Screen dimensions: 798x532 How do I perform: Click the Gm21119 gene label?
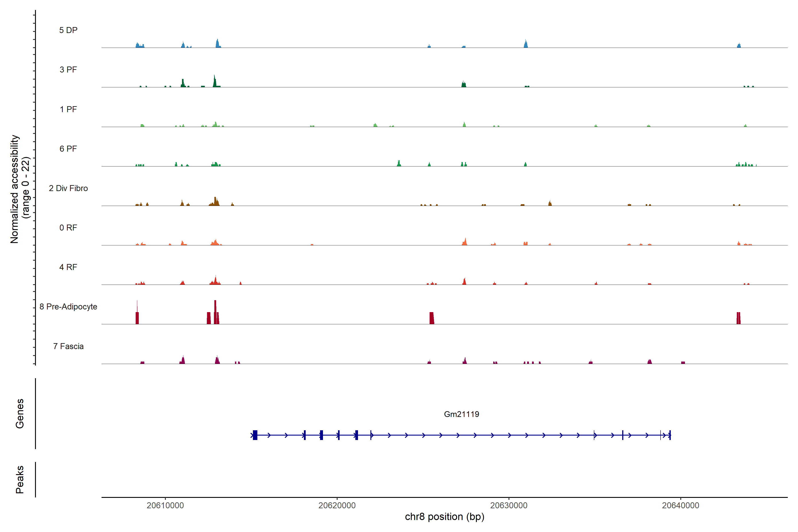pos(462,414)
